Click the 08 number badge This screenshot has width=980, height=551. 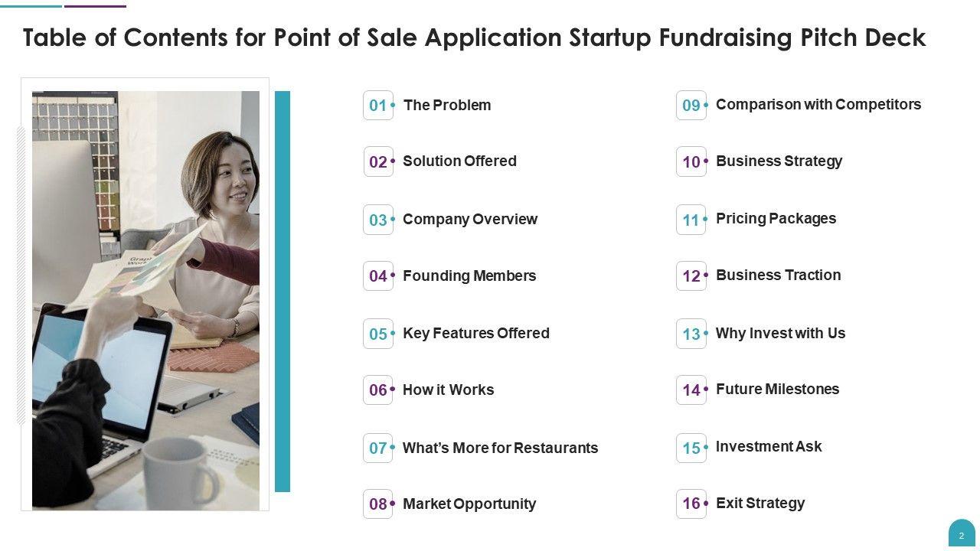tap(378, 504)
